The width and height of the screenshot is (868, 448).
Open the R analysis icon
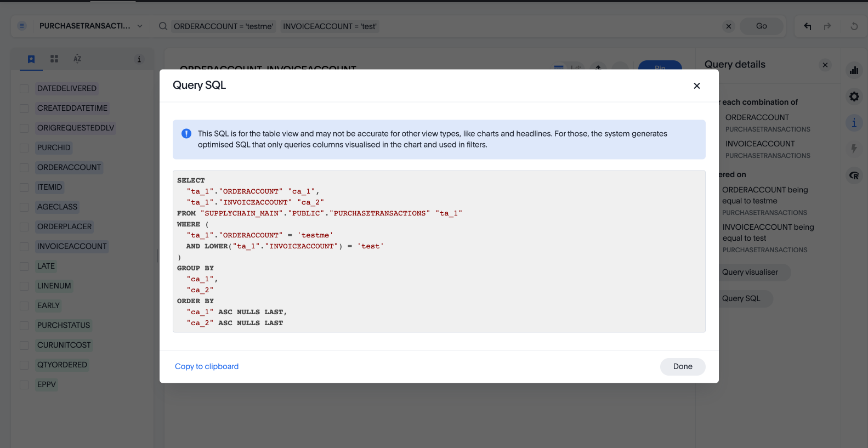[854, 175]
